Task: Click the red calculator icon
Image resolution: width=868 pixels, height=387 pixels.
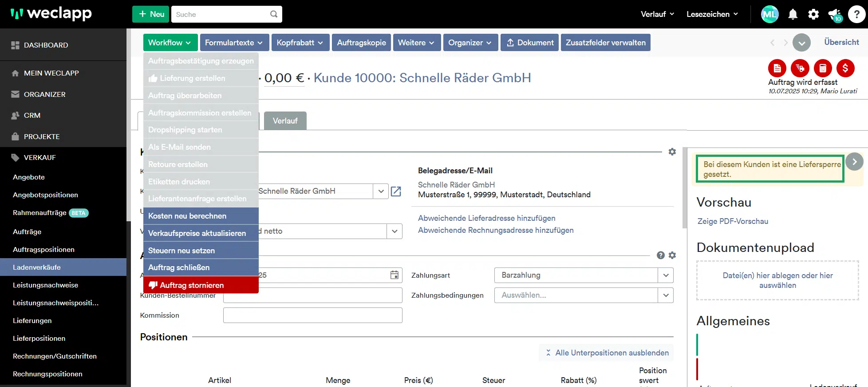Action: (823, 68)
